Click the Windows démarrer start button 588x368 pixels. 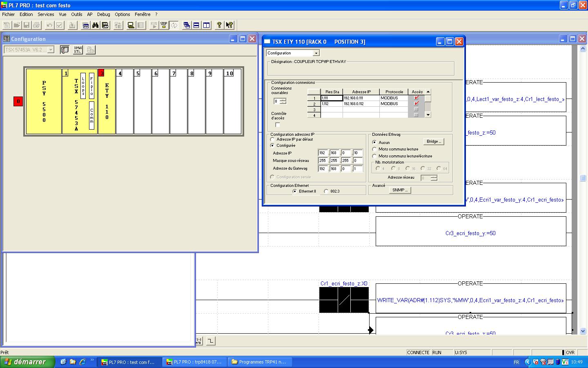click(x=27, y=362)
